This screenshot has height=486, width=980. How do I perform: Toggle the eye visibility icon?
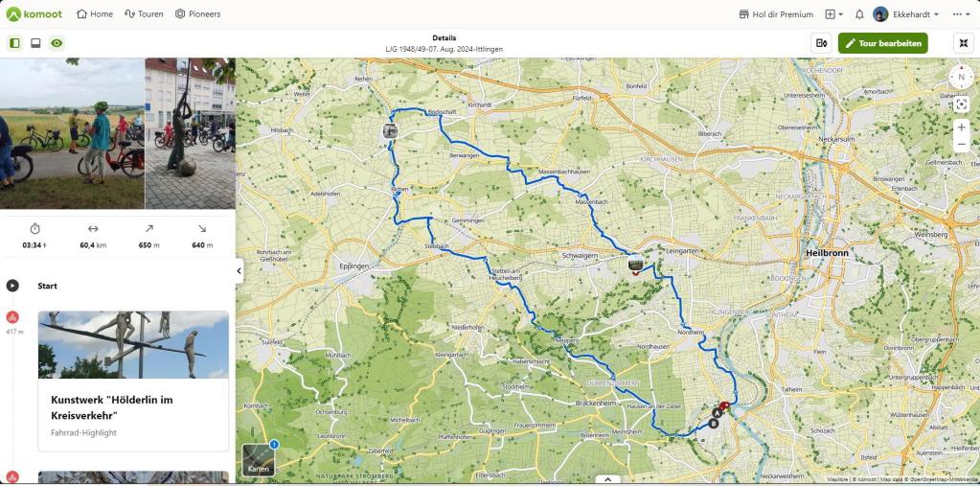[x=57, y=43]
